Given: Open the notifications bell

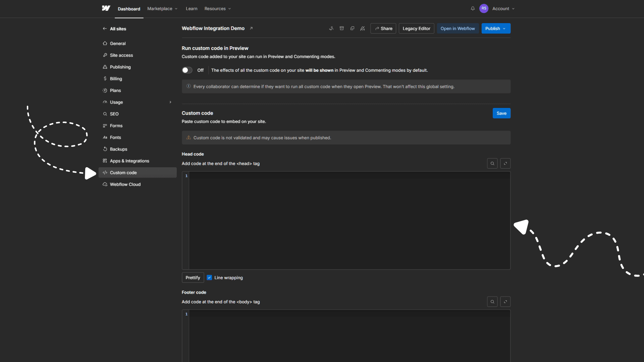Looking at the screenshot, I should [x=473, y=8].
